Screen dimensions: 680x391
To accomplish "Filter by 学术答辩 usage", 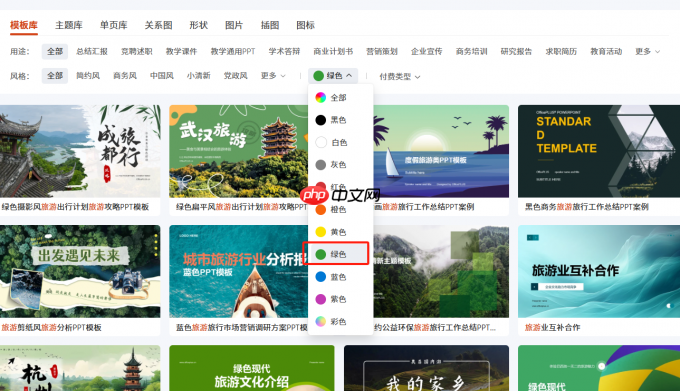I will (x=284, y=52).
